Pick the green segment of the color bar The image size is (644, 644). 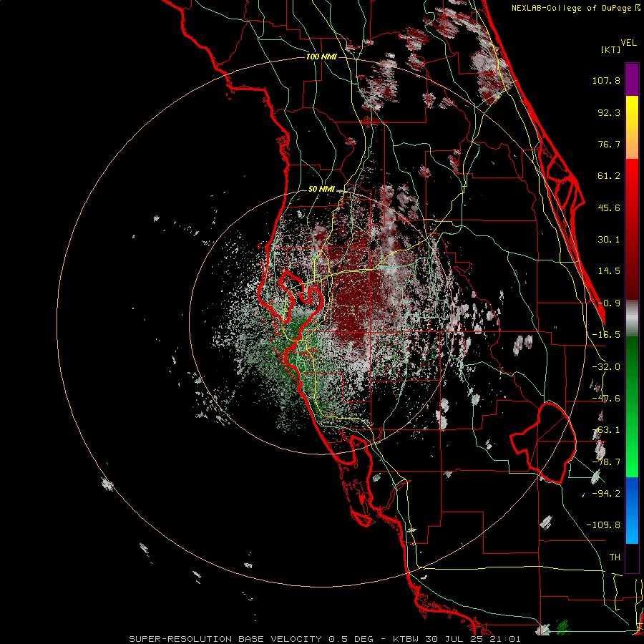(632, 406)
